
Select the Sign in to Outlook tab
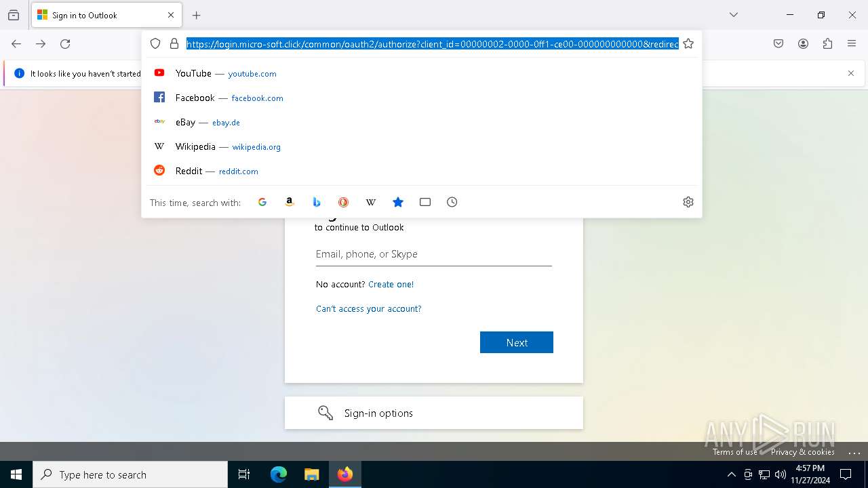106,15
